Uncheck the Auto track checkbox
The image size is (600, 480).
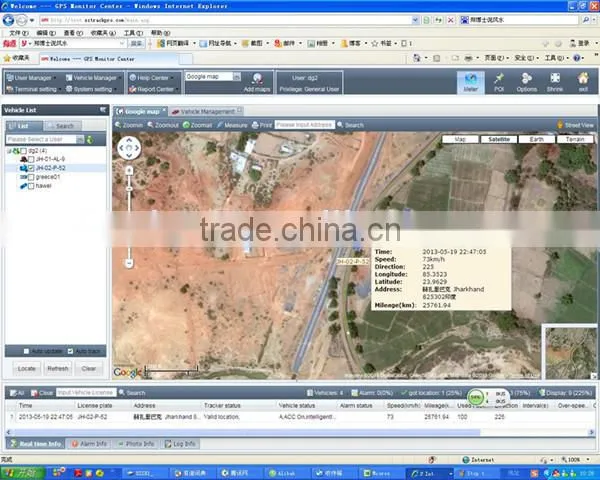point(70,351)
